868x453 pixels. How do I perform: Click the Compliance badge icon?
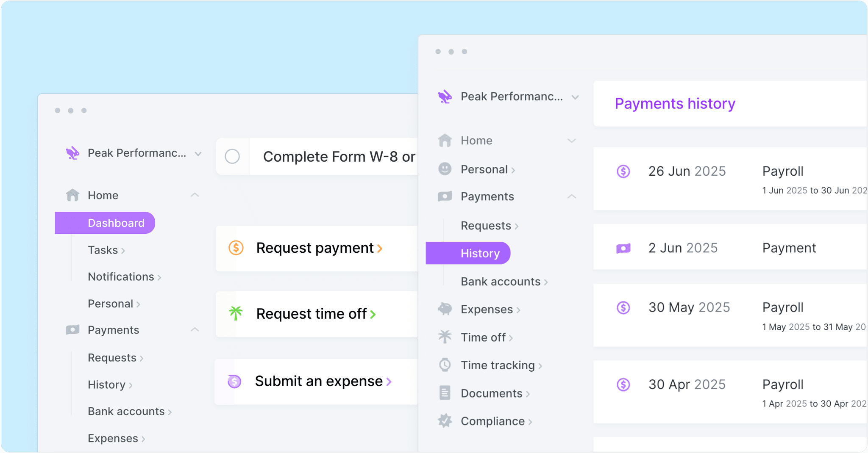(x=445, y=421)
